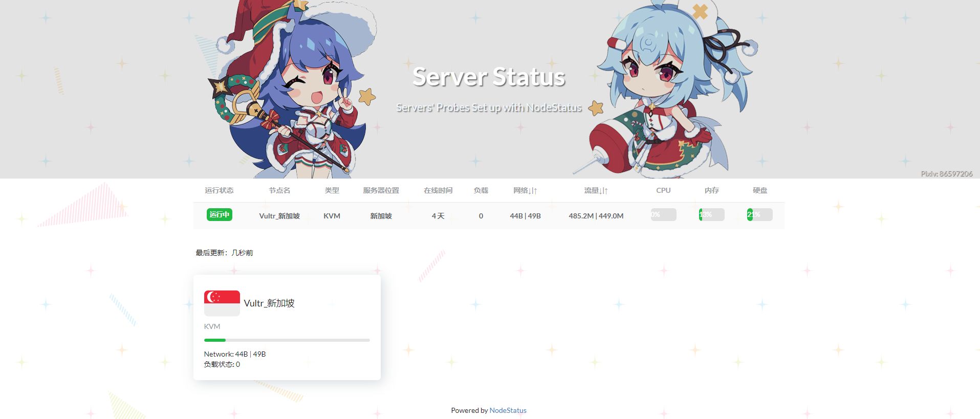Expand the Vultr_新加坡 table row
980x419 pixels.
click(x=489, y=216)
